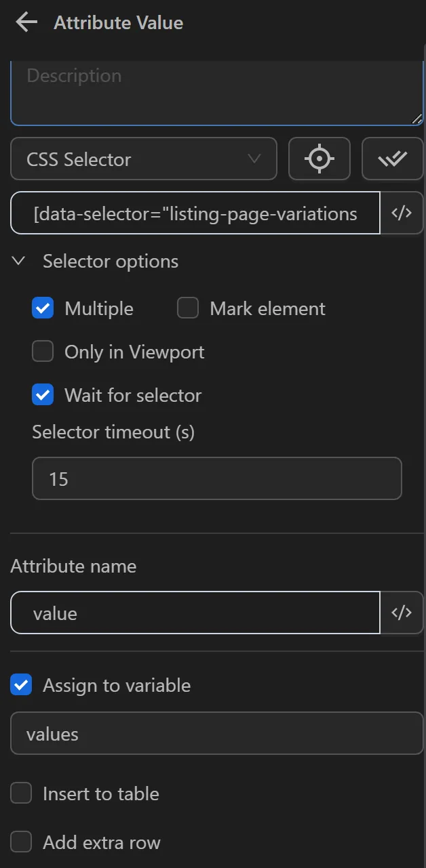Select the Selector timeout value field
426x868 pixels.
click(x=216, y=478)
